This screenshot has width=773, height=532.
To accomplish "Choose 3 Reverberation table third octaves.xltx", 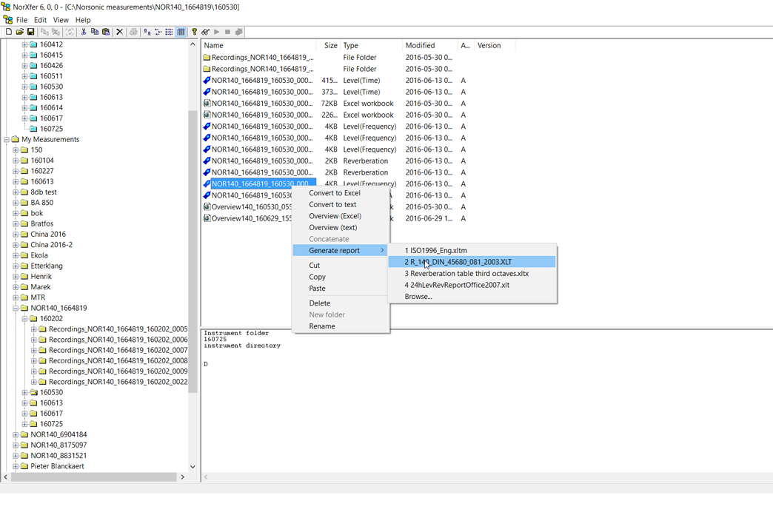I will (x=472, y=273).
